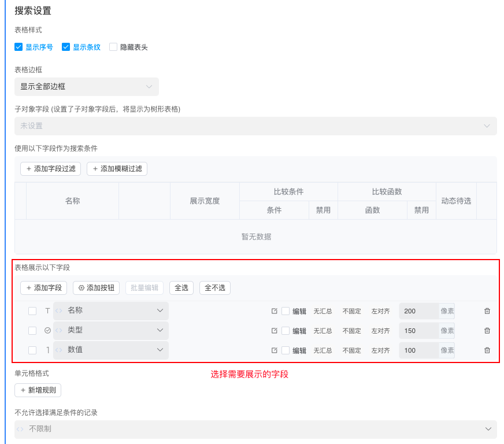Click the width input showing 200
The image size is (504, 444).
tap(418, 311)
